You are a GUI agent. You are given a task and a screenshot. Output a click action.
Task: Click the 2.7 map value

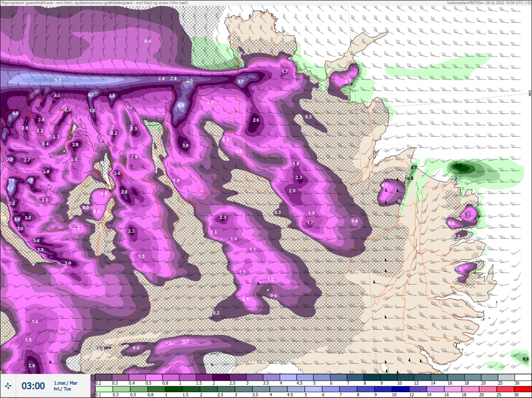[x=27, y=160]
